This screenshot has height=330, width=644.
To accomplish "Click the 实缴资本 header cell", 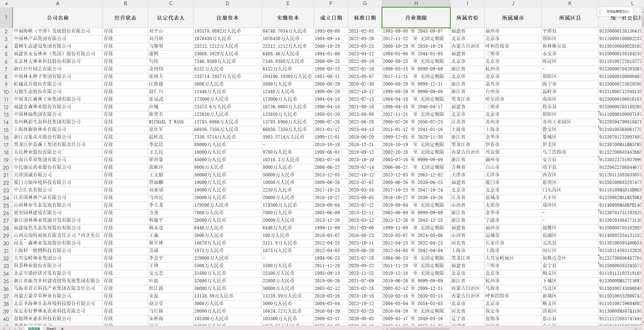I will pos(288,18).
